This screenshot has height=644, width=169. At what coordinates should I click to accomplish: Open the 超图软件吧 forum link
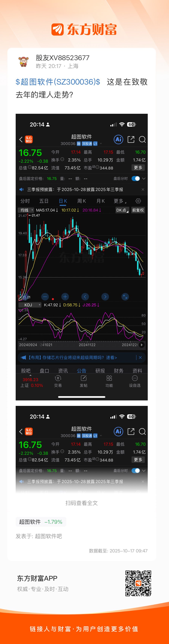point(48,536)
